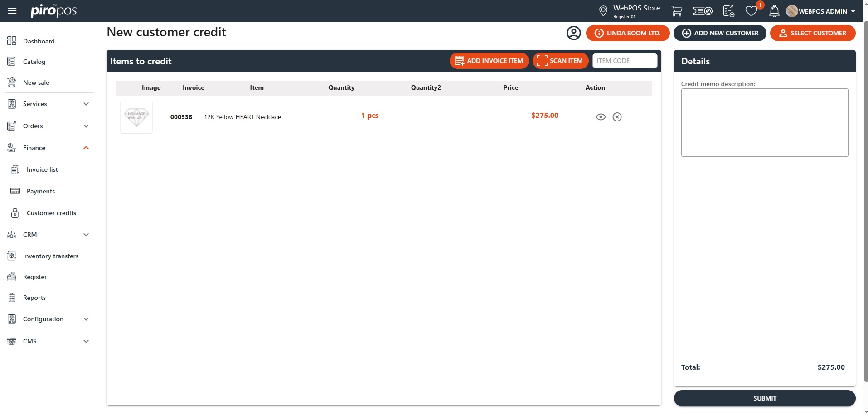Go to Invoice list

[42, 169]
